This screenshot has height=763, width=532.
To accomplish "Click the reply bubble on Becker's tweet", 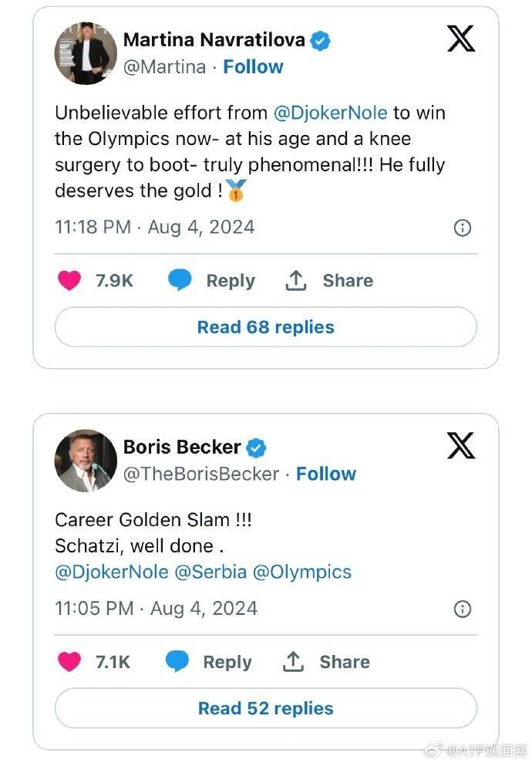I will [x=177, y=662].
